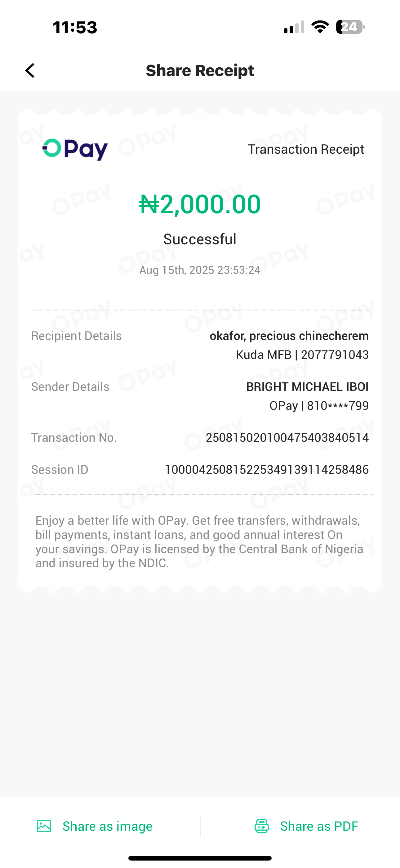The width and height of the screenshot is (400, 868).
Task: Tap the back arrow icon
Action: pyautogui.click(x=30, y=71)
